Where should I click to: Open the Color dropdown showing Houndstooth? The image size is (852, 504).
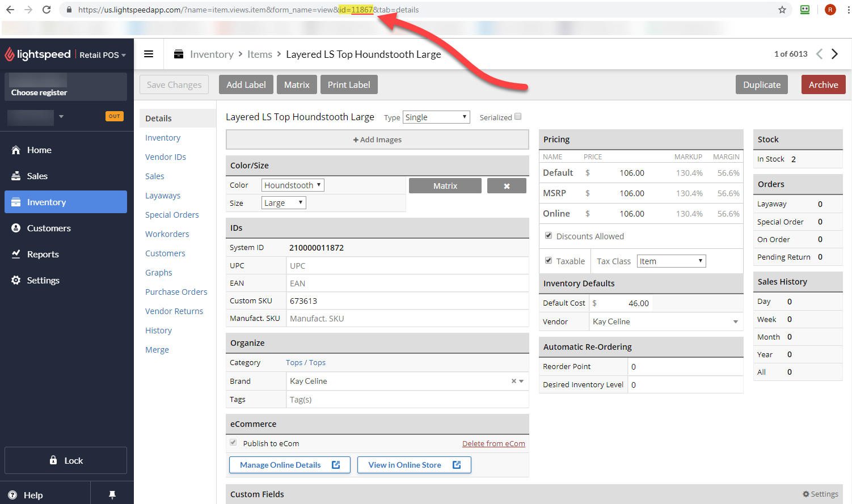[x=293, y=185]
